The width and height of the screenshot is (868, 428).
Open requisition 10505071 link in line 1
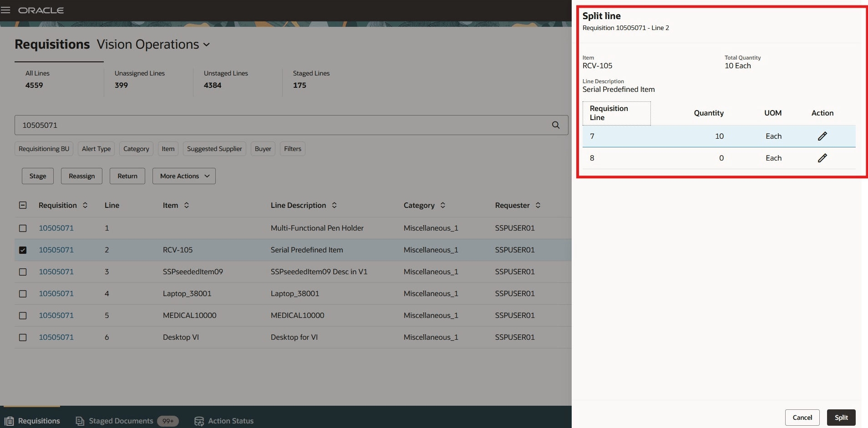pyautogui.click(x=56, y=228)
